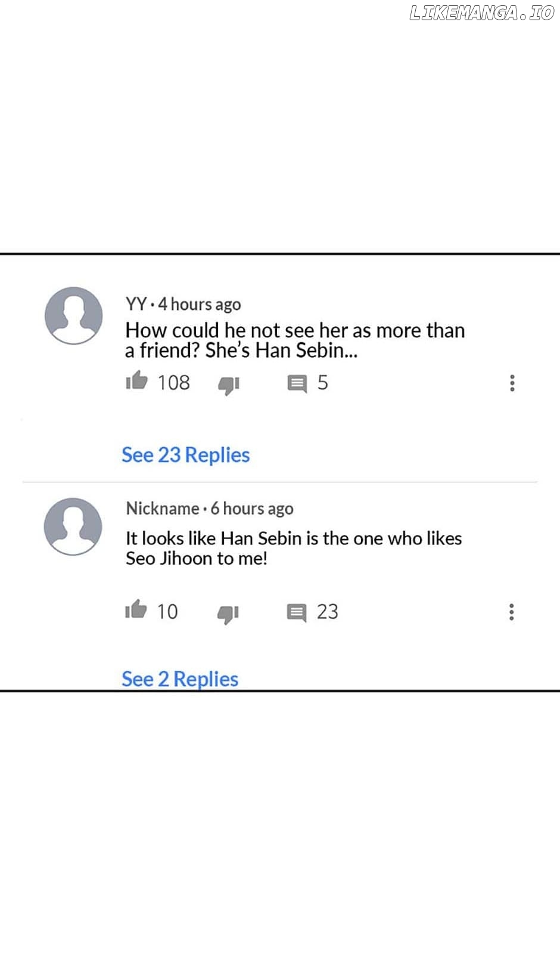Click the LIKEMANGA.IO watermark
This screenshot has height=960, width=560.
[x=481, y=13]
